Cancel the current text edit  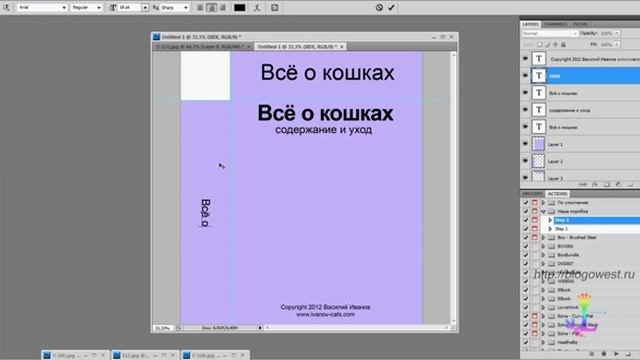click(x=379, y=7)
